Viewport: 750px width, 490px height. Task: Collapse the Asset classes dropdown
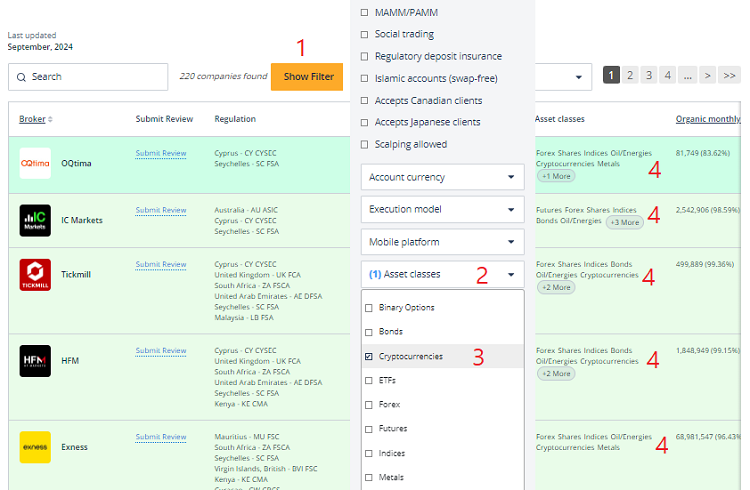(442, 274)
